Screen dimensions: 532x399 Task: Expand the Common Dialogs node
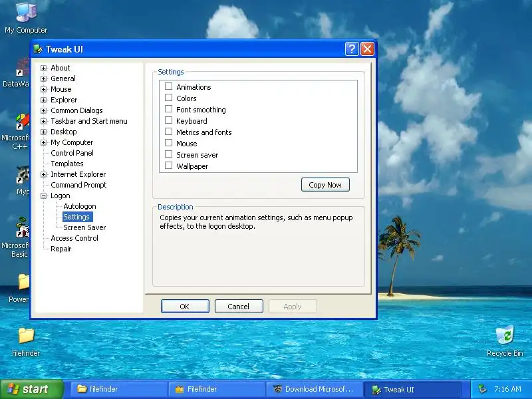pyautogui.click(x=43, y=110)
